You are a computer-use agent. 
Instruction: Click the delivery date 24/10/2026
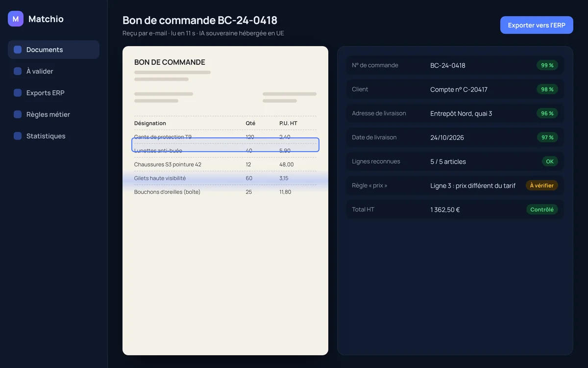point(447,137)
